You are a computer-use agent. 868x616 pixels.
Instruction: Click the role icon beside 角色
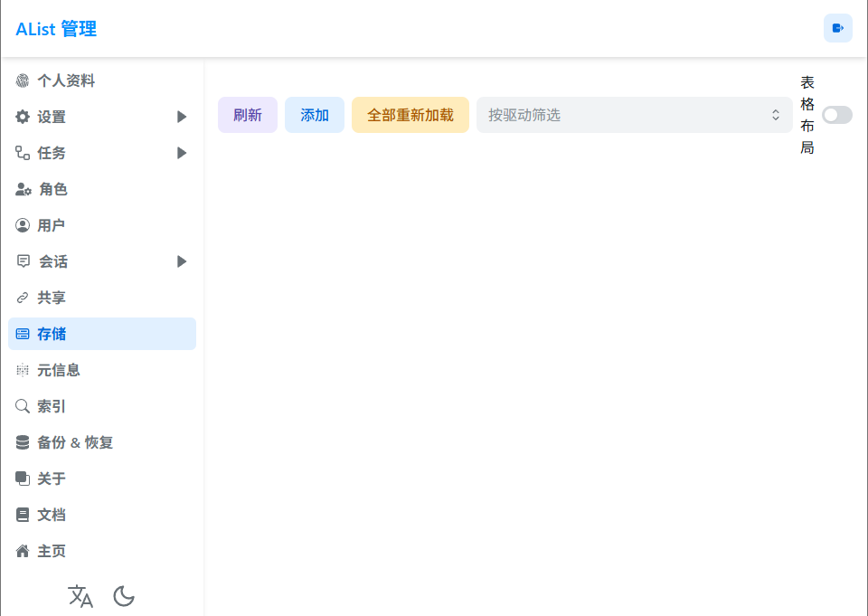(x=23, y=189)
